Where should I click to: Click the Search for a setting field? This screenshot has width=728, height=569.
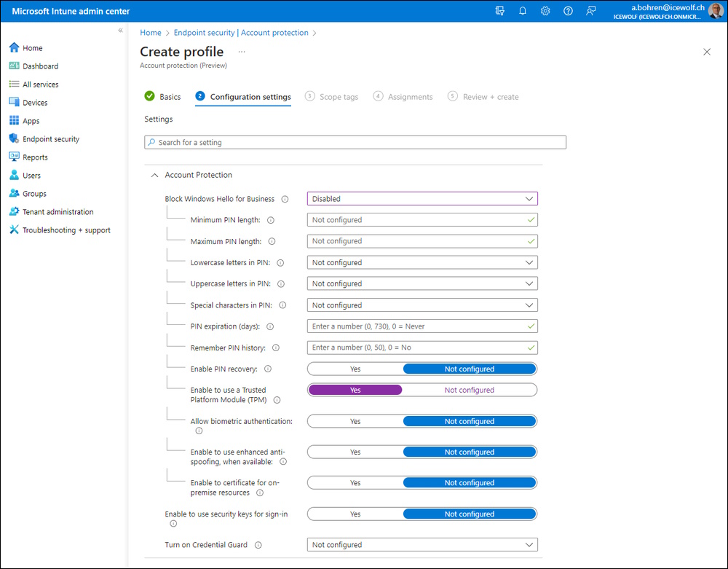(355, 142)
